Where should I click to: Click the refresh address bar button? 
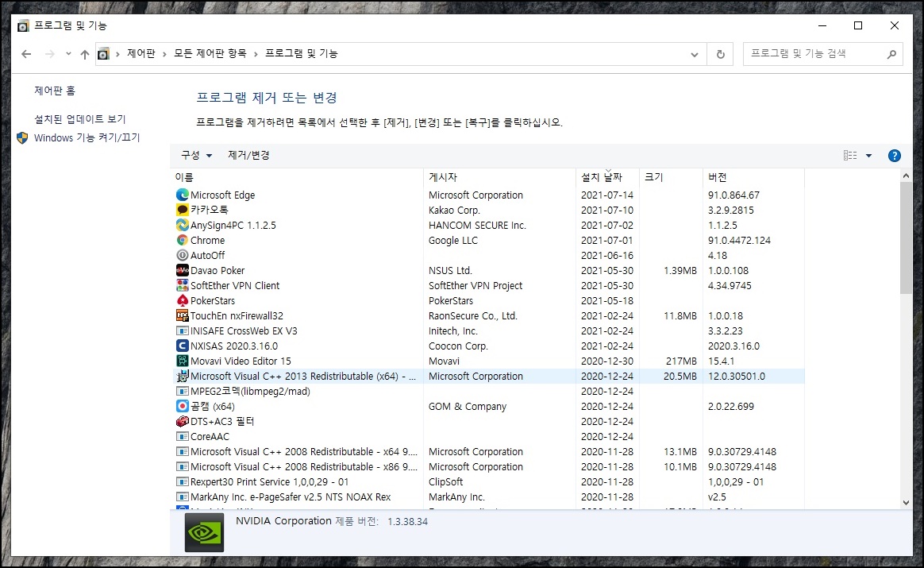(720, 54)
